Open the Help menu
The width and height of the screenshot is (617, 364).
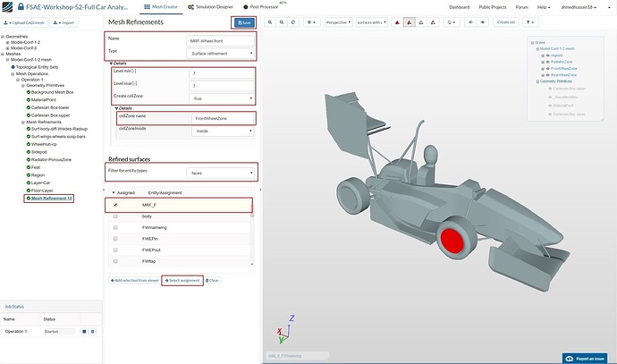coord(542,6)
